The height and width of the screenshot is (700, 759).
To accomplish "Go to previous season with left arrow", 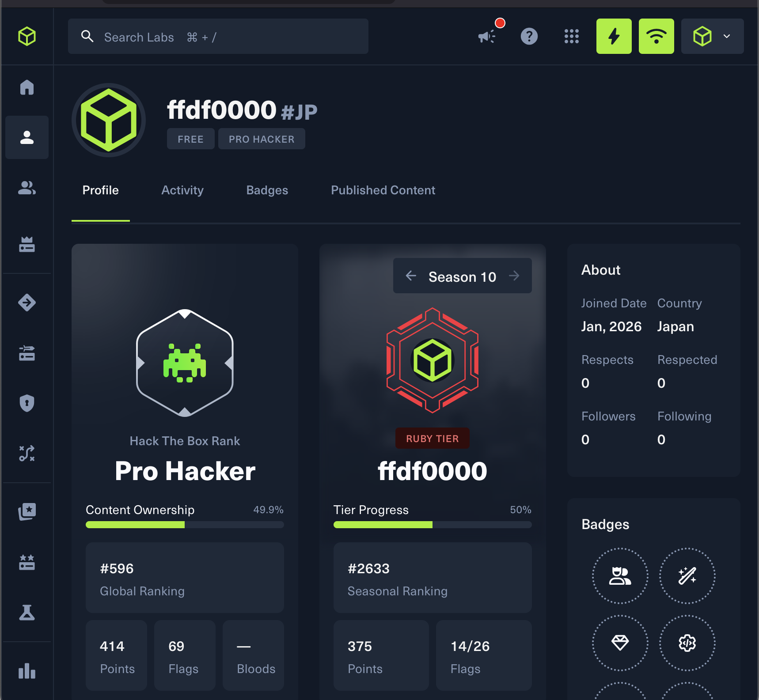I will coord(411,276).
